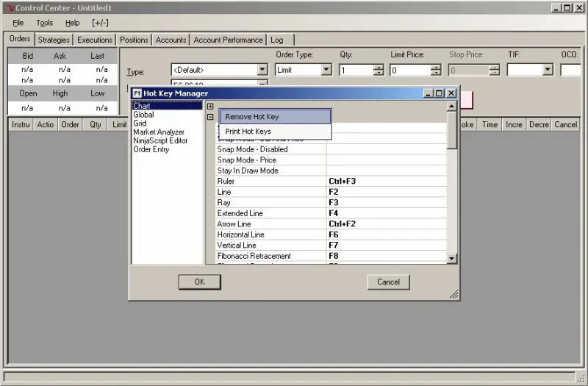Viewport: 588px width, 386px height.
Task: Click the Qty input field
Action: (356, 70)
